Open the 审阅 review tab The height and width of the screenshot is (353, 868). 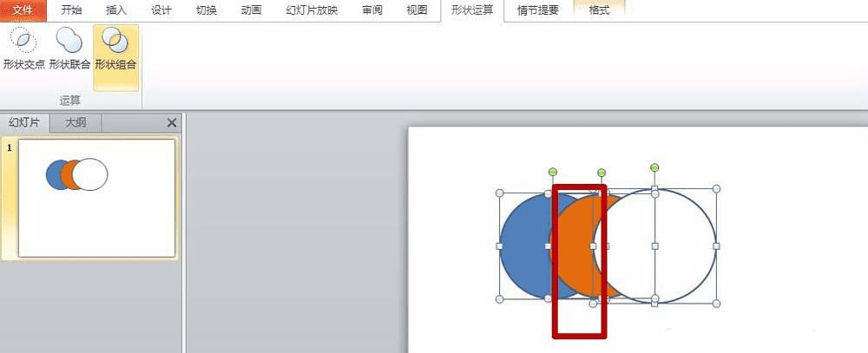pyautogui.click(x=372, y=10)
